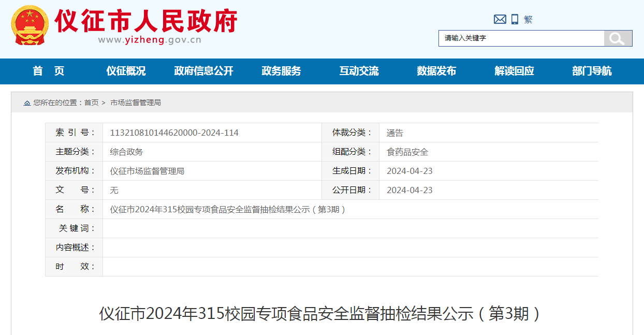Viewport: 644px width, 335px height.
Task: Click the home breadcrumb icon
Action: coord(27,103)
